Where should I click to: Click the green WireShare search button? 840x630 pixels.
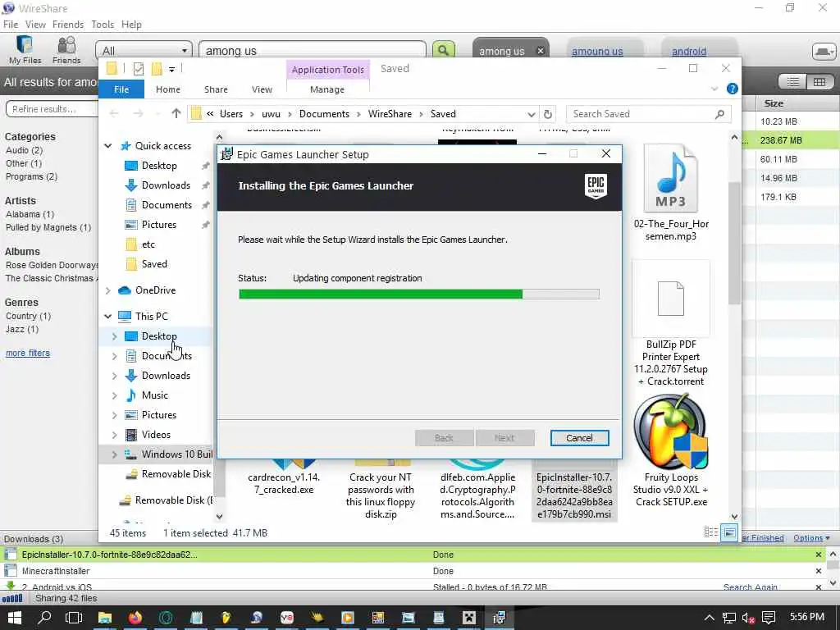pos(444,50)
